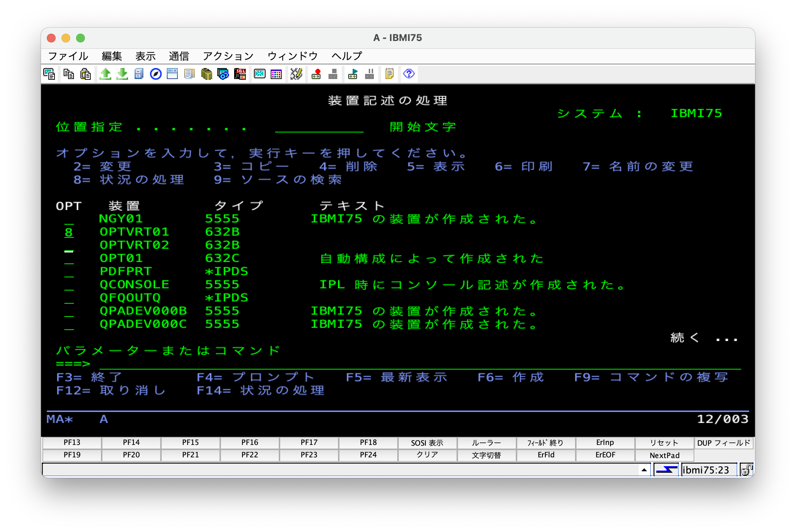Click the green download (receive file) icon

(x=122, y=74)
